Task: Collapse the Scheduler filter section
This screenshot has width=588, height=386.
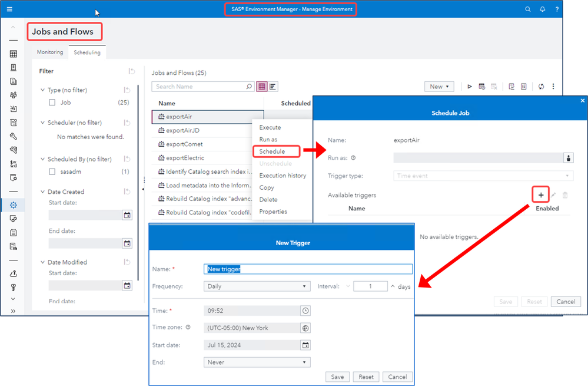Action: [42, 123]
